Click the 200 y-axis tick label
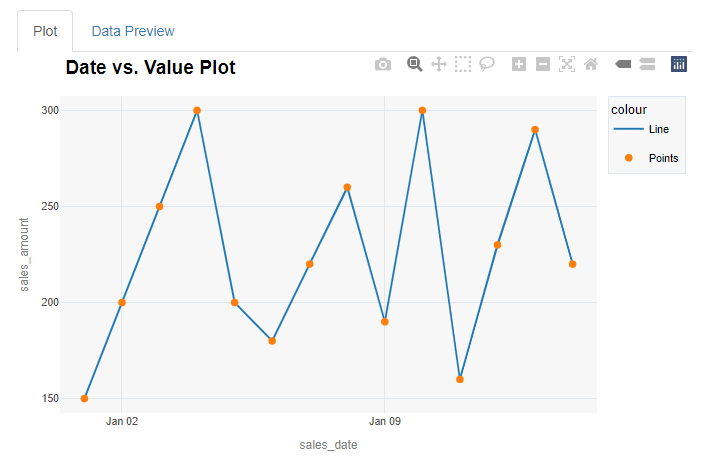Image resolution: width=701 pixels, height=469 pixels. click(x=50, y=302)
